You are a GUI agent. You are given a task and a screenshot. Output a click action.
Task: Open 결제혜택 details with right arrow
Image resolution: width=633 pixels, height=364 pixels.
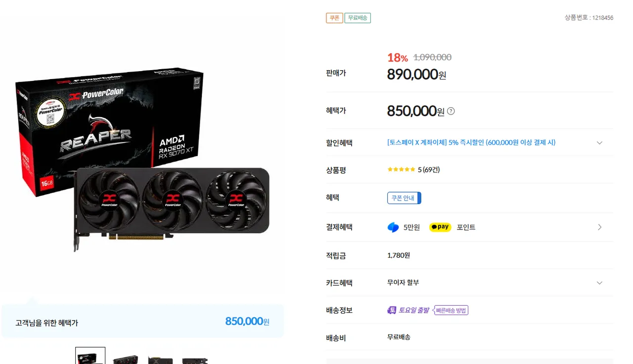pos(599,227)
